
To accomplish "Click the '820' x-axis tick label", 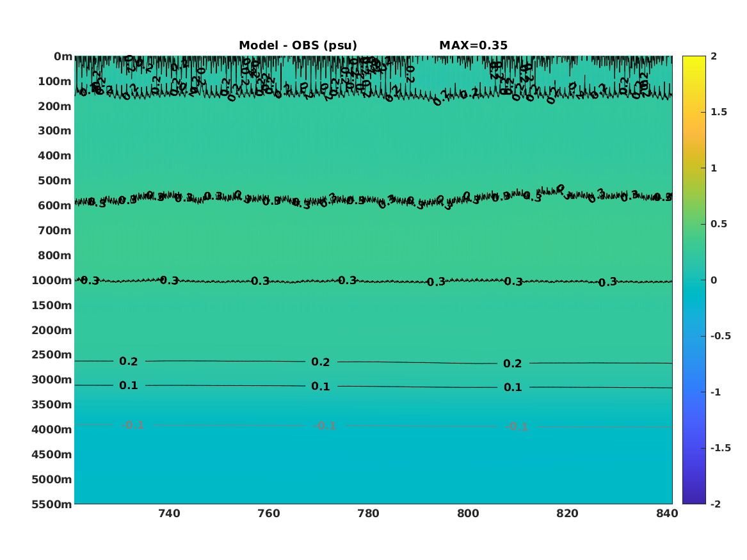I will (x=567, y=513).
